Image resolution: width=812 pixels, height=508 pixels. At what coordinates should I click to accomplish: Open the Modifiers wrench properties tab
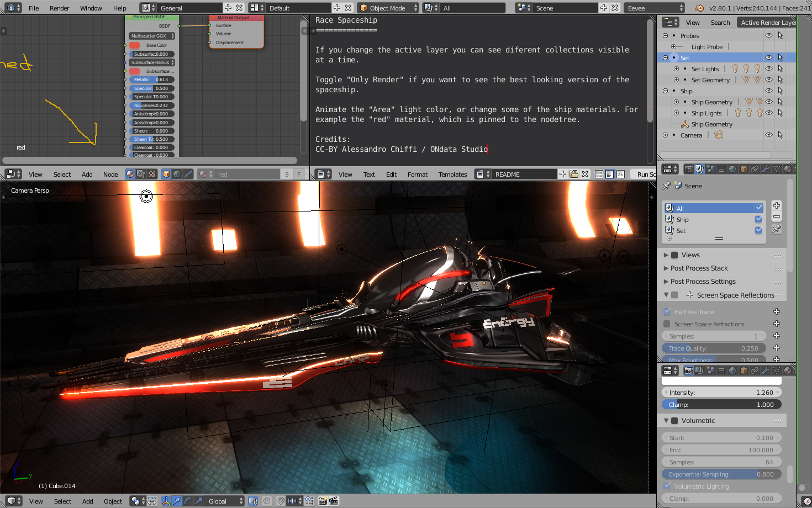[x=766, y=169]
